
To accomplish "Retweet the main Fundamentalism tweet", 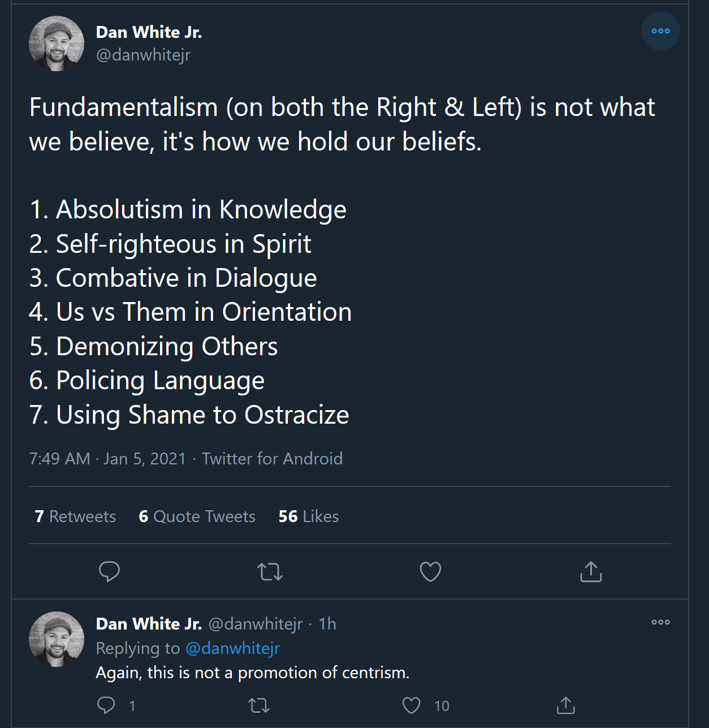I will pyautogui.click(x=270, y=572).
